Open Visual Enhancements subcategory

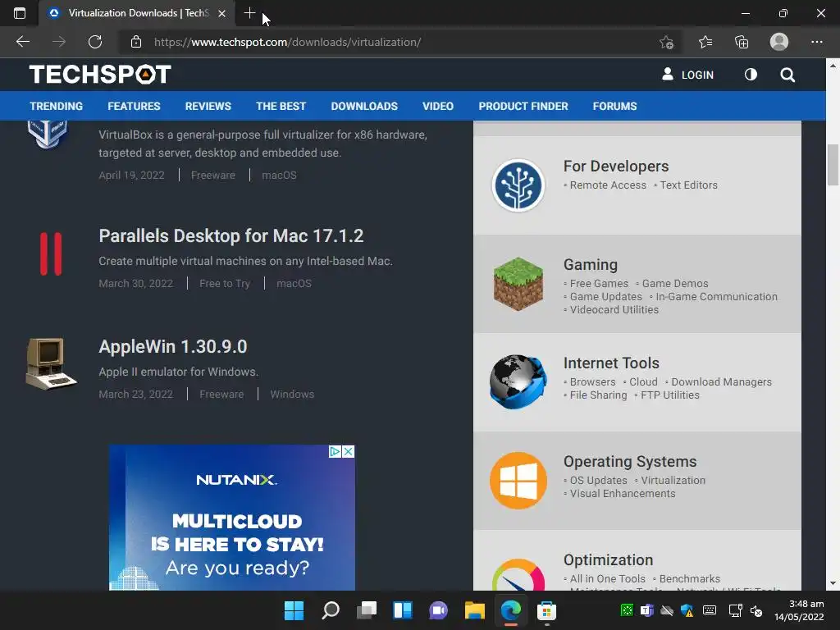tap(623, 493)
